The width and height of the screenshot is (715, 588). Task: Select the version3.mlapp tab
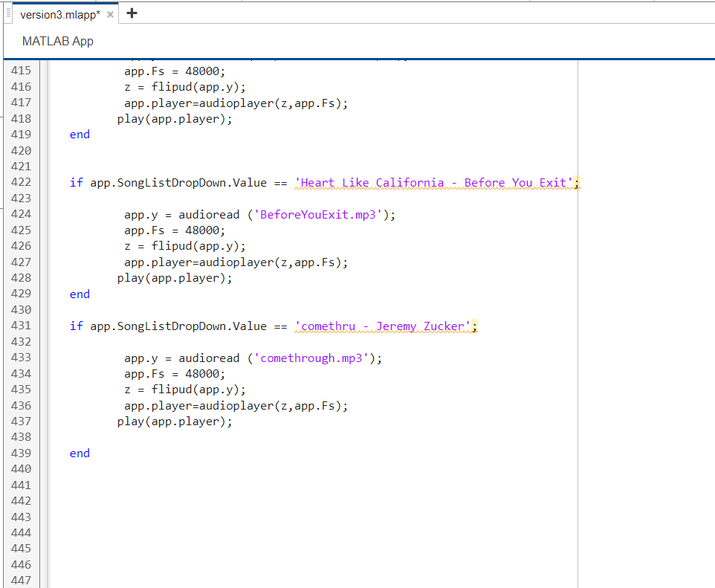click(x=59, y=15)
